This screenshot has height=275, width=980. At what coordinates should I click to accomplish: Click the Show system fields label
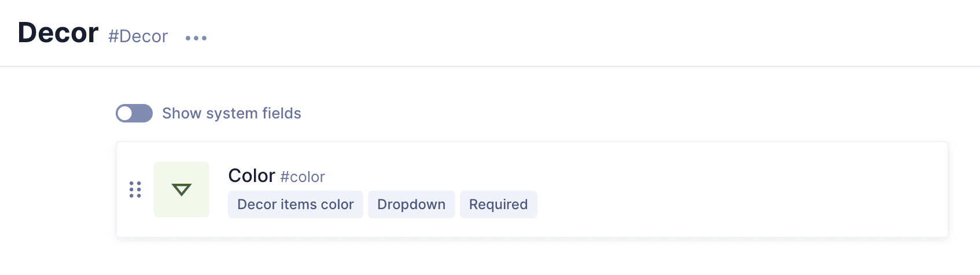pyautogui.click(x=231, y=113)
